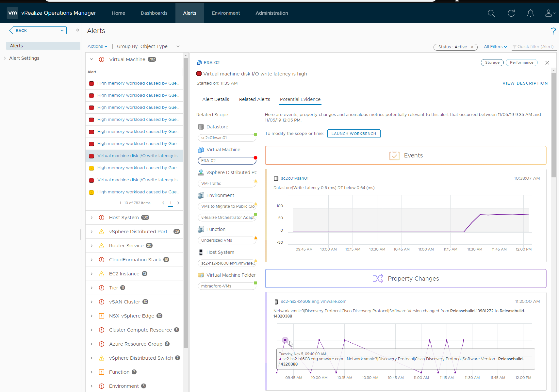This screenshot has height=392, width=559.
Task: Click the alert list vertical scrollbar
Action: click(x=186, y=203)
